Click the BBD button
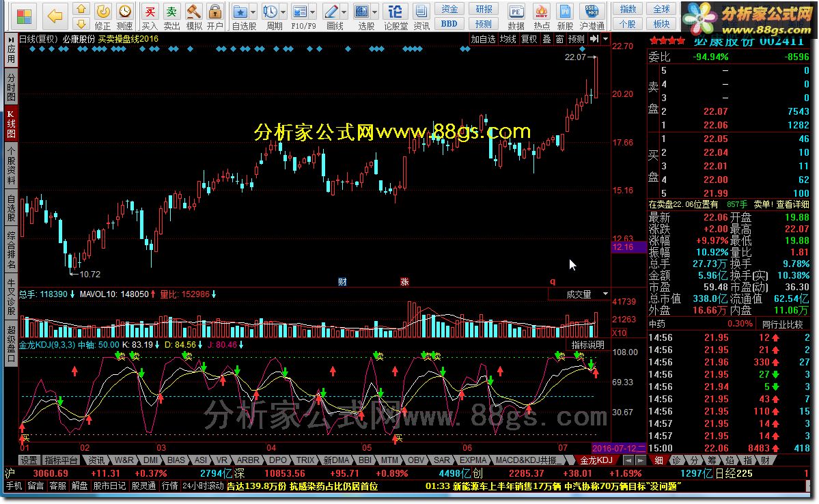Image resolution: width=819 pixels, height=504 pixels. [449, 23]
